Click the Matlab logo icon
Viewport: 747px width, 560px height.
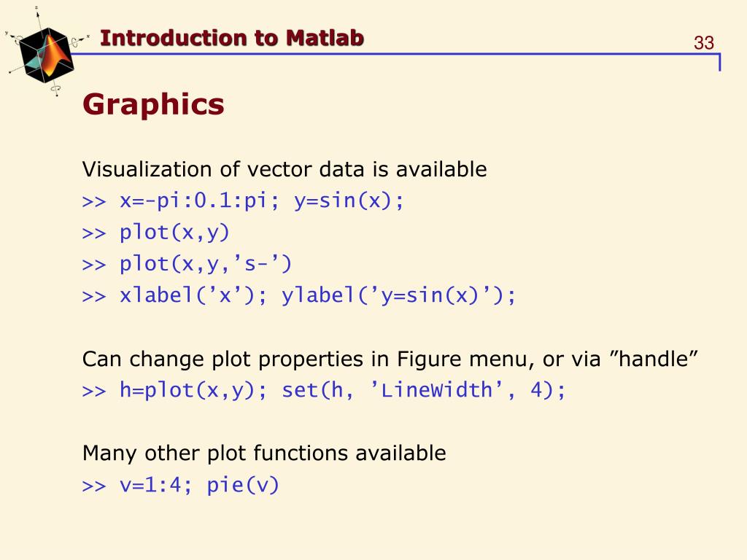46,54
